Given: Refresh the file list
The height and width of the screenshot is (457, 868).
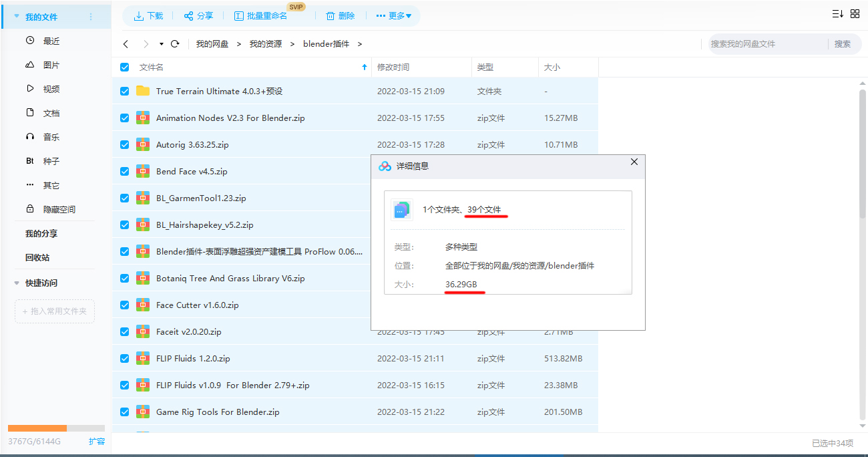Looking at the screenshot, I should (175, 44).
